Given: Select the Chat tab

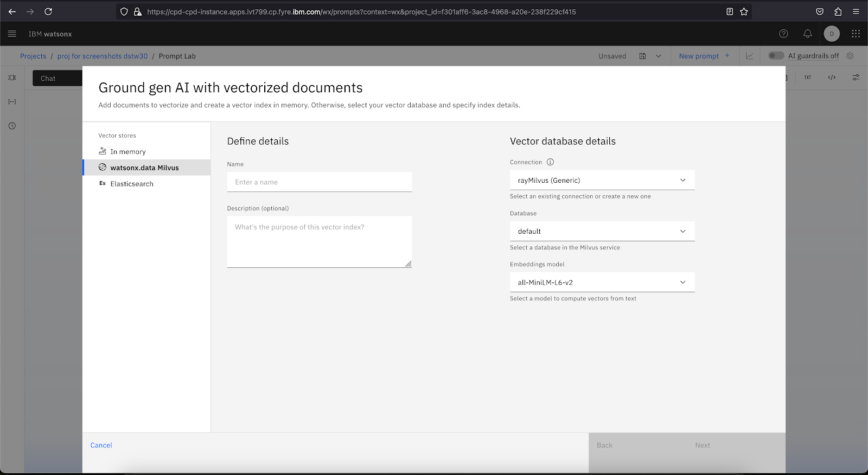Looking at the screenshot, I should pos(57,78).
